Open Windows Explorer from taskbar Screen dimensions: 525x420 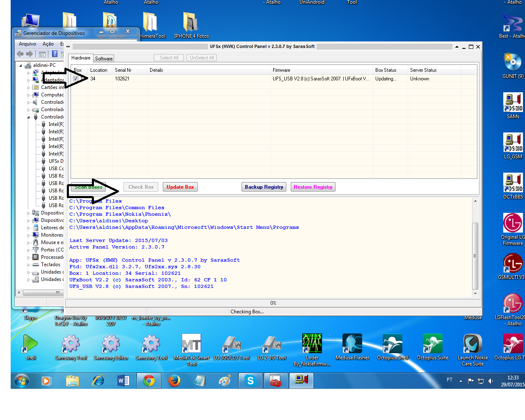(73, 381)
